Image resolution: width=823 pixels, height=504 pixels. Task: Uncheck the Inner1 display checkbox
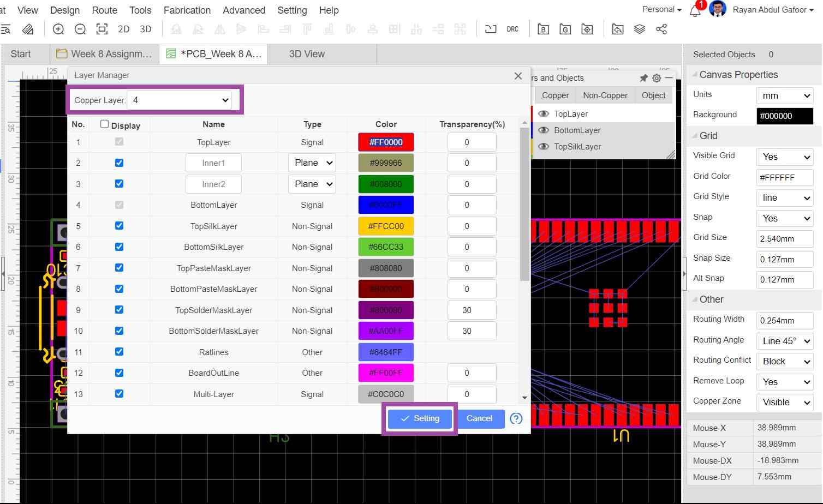point(119,163)
